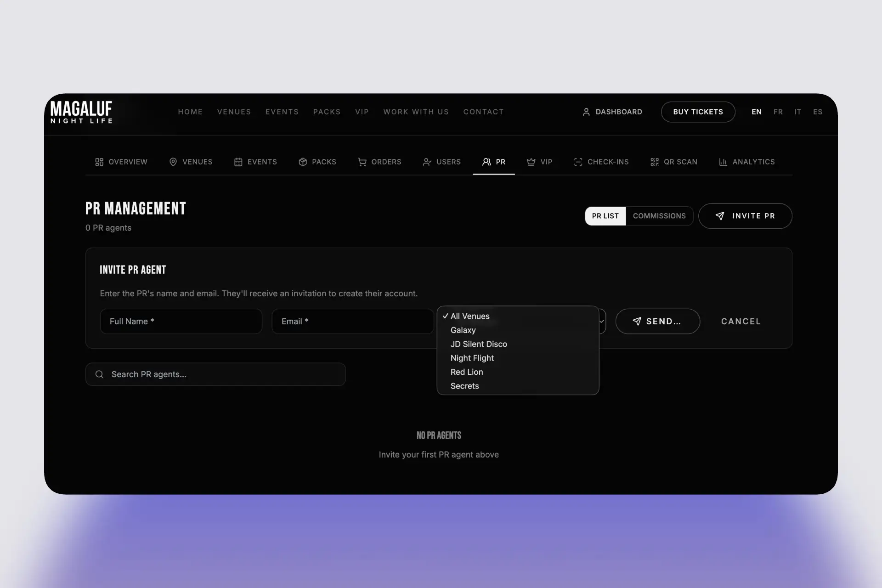Select EN language
Viewport: 882px width, 588px height.
click(x=757, y=112)
